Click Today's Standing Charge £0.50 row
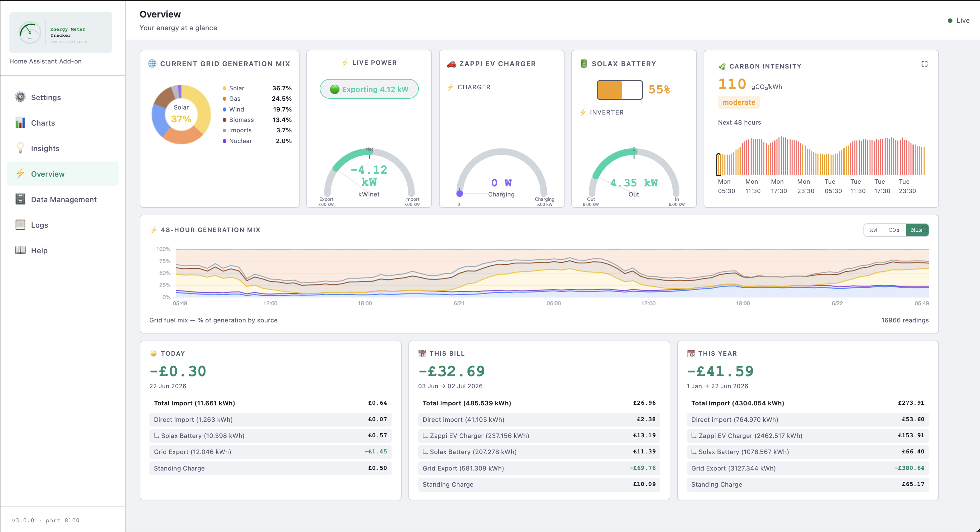The width and height of the screenshot is (980, 532). [x=270, y=468]
